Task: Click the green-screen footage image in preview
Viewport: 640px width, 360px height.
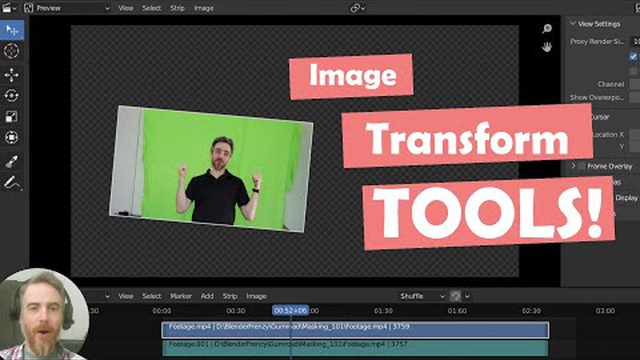Action: (x=211, y=169)
